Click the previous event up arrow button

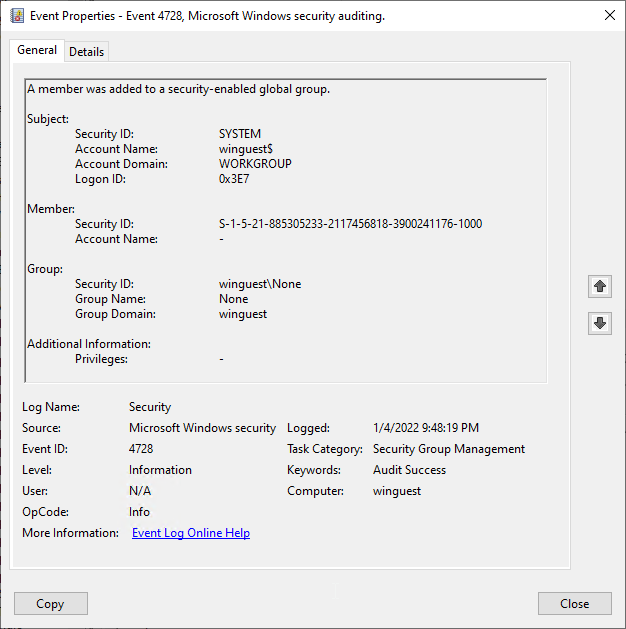point(600,286)
